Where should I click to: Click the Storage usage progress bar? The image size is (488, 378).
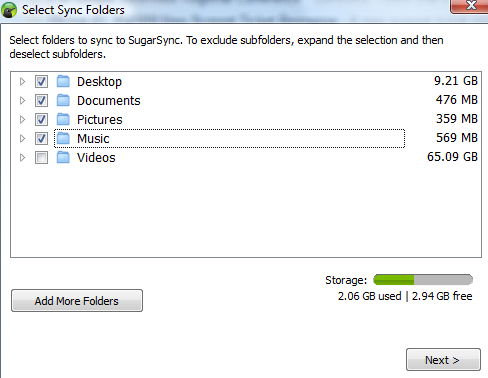pos(423,280)
